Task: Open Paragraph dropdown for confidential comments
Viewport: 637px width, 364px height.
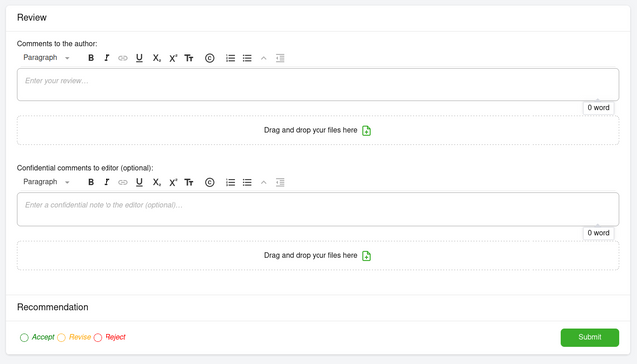Action: (x=46, y=182)
